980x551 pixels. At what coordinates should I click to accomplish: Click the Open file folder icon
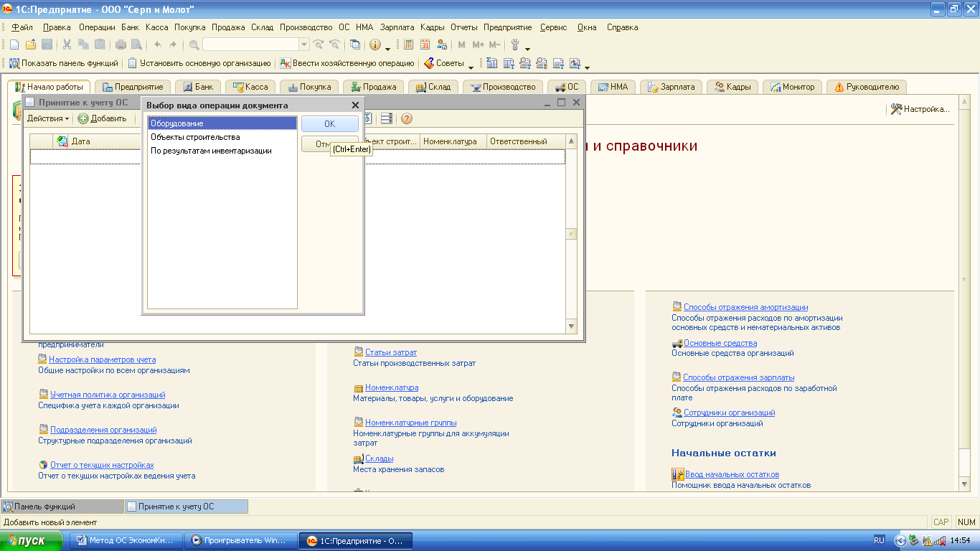30,44
